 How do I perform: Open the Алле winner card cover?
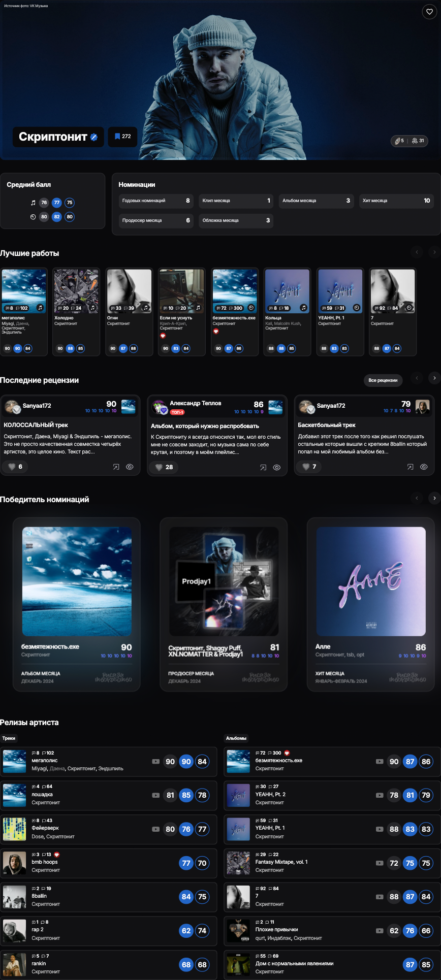pyautogui.click(x=371, y=581)
